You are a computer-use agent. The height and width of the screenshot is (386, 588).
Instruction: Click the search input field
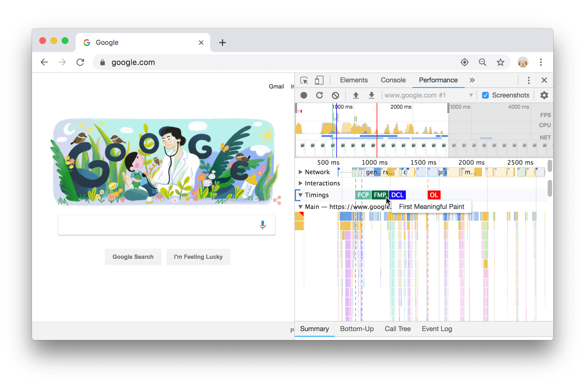coord(166,224)
